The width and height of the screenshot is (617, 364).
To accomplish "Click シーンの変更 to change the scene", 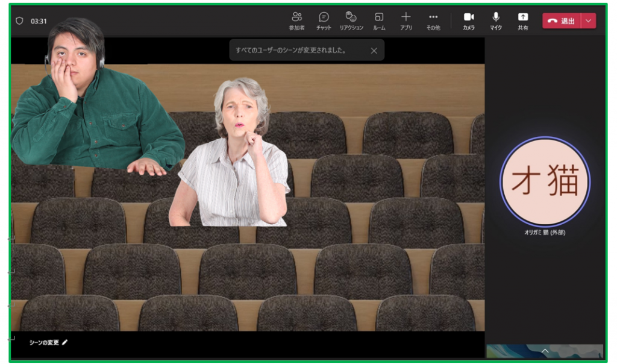I will tap(48, 342).
